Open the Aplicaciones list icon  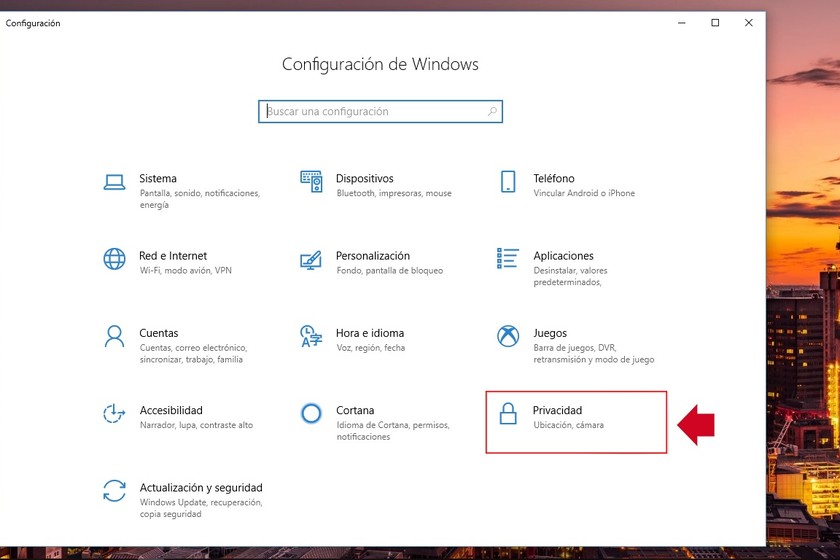click(507, 258)
